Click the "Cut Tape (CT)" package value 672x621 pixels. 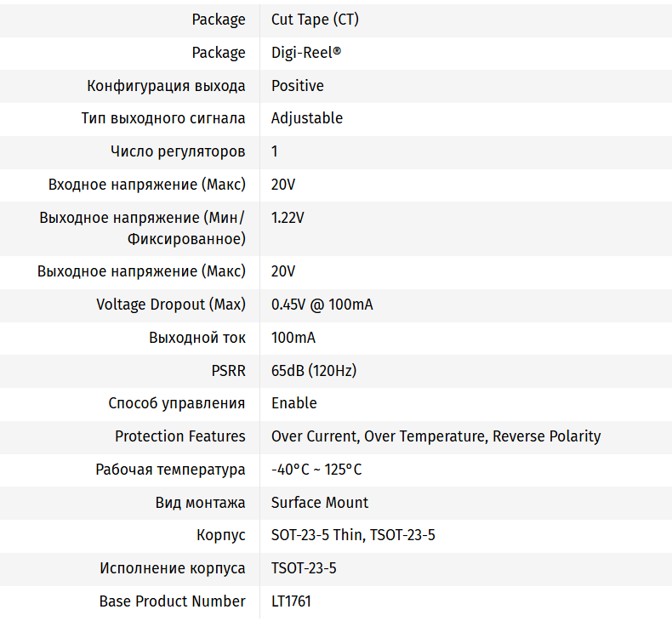(x=310, y=20)
